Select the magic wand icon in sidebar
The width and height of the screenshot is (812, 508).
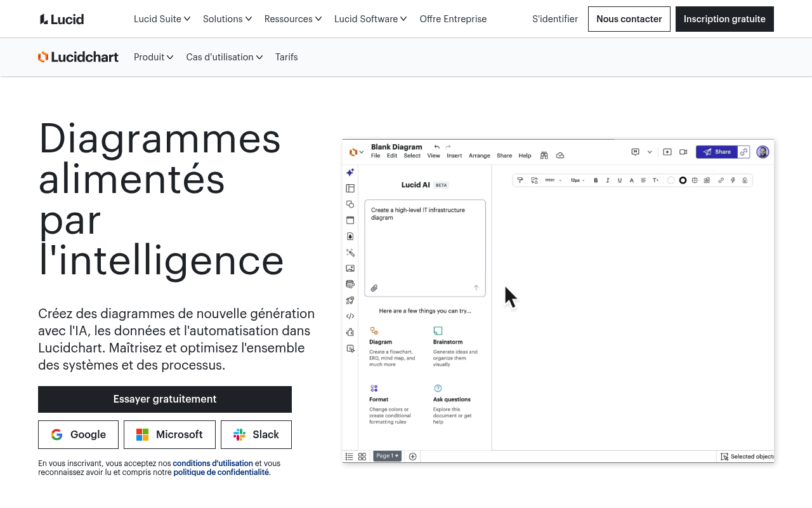(x=350, y=252)
